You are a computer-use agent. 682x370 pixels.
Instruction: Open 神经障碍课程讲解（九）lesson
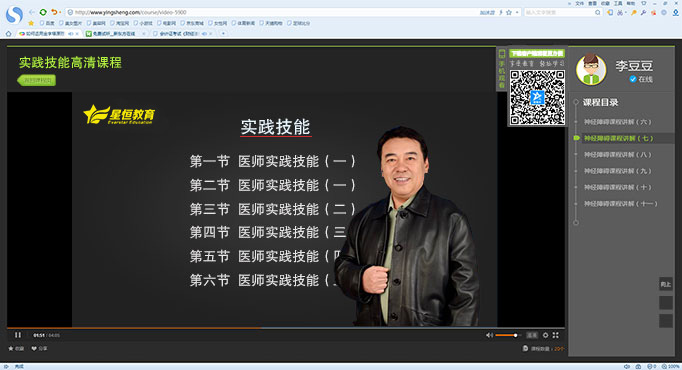617,171
